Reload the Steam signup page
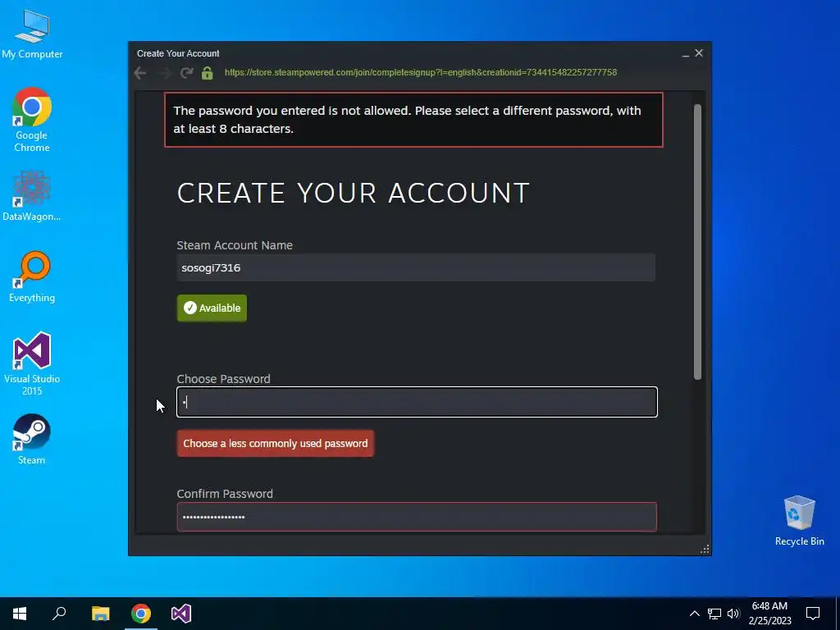Screen dimensions: 840x630 (186, 73)
